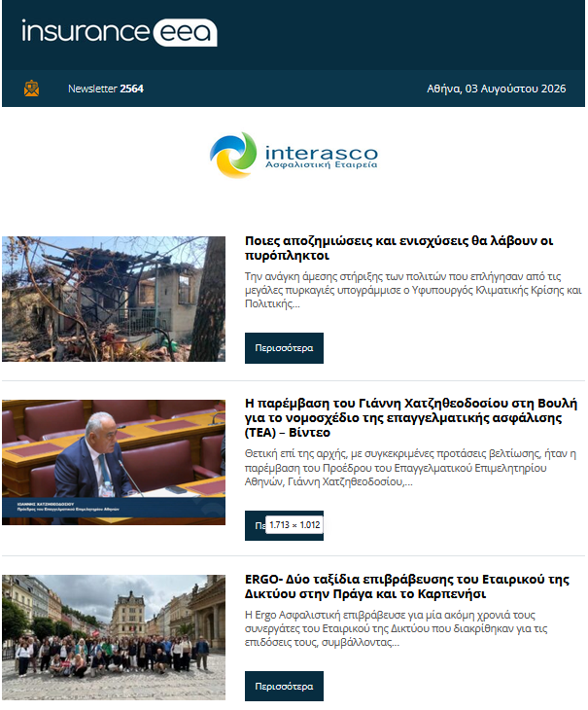Open the burnt house article thumbnail
Image resolution: width=588 pixels, height=710 pixels.
coord(114,299)
